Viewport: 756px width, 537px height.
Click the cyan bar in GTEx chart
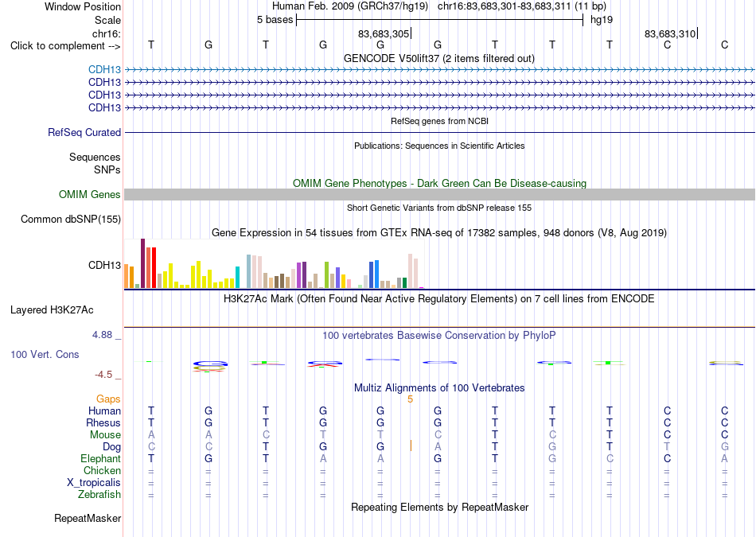(x=237, y=277)
